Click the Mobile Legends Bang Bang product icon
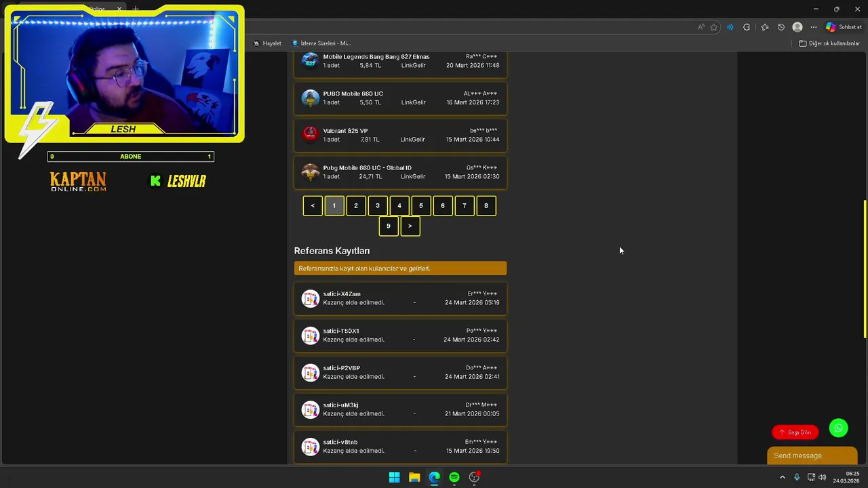Viewport: 868px width, 488px height. 311,60
